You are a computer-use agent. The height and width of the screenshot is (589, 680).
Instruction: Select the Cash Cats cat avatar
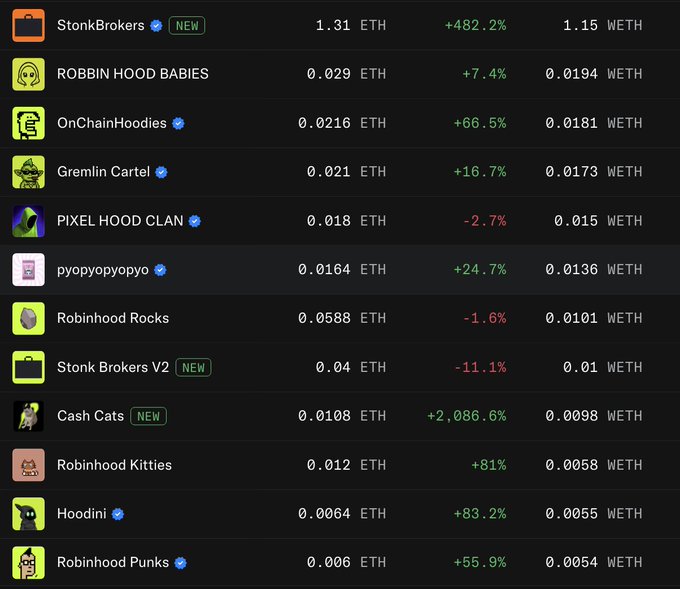point(28,416)
